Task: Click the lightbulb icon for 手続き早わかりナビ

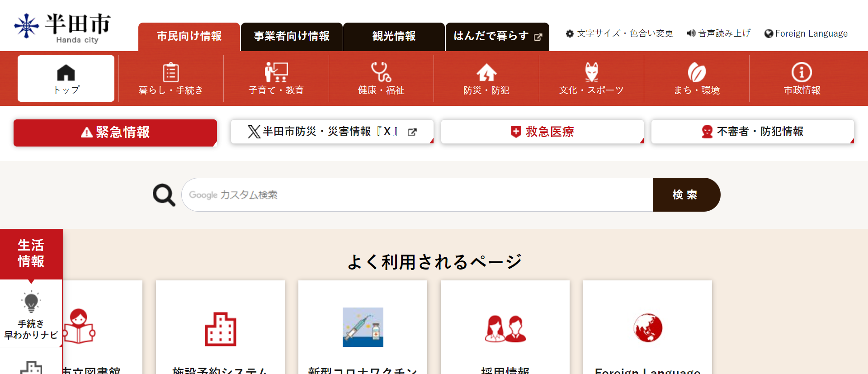Action: point(31,302)
